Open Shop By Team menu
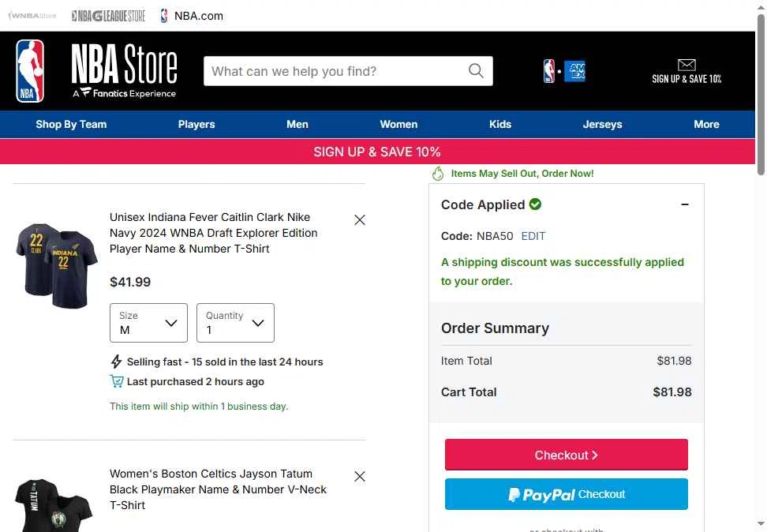 click(71, 124)
